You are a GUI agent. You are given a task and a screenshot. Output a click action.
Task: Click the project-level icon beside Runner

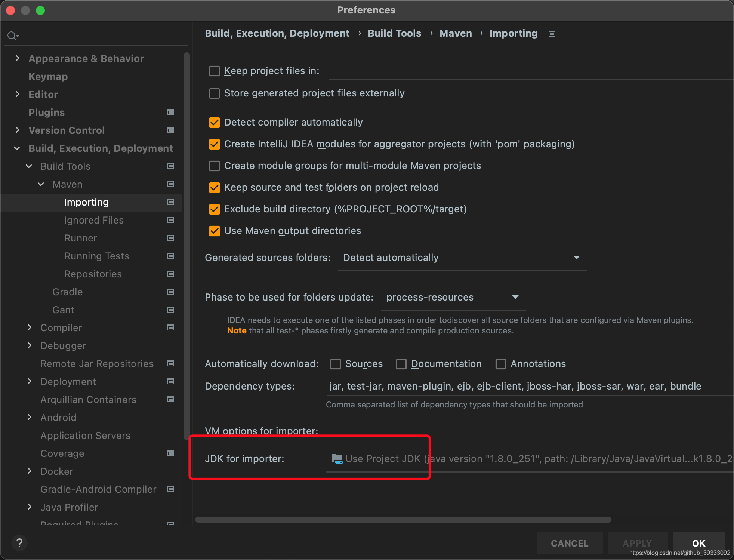tap(171, 238)
